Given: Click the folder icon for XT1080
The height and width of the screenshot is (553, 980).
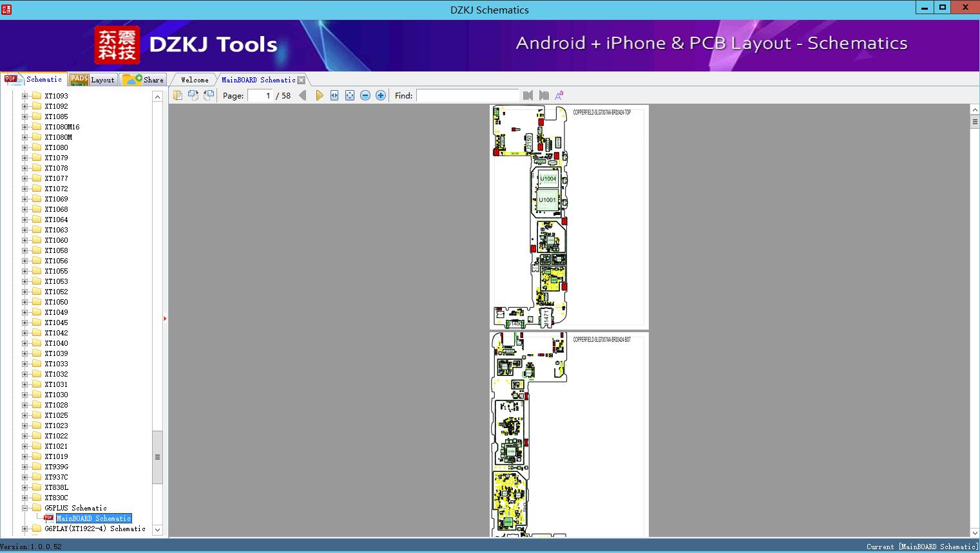Looking at the screenshot, I should point(37,147).
